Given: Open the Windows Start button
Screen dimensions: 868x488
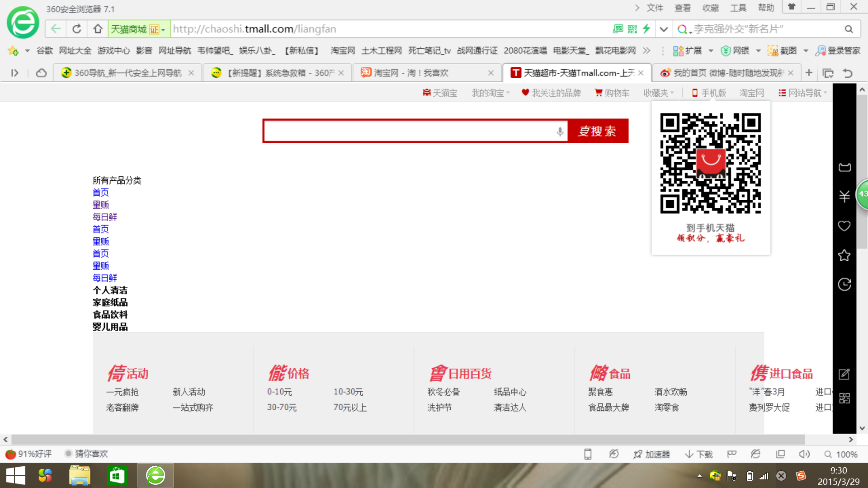Looking at the screenshot, I should 16,475.
